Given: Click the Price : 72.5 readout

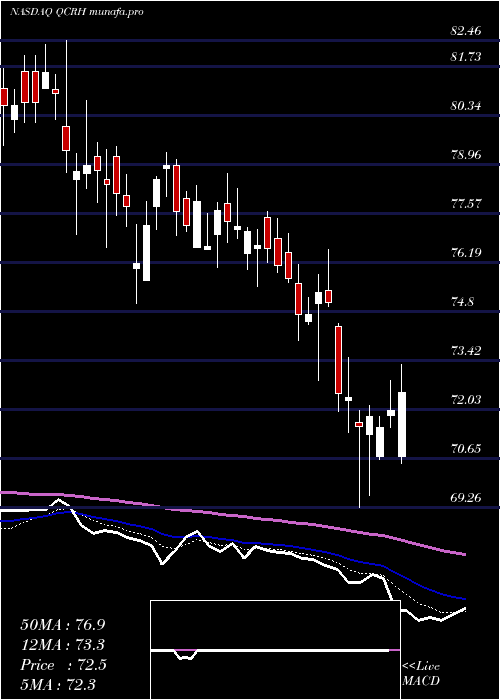Looking at the screenshot, I should [63, 665].
